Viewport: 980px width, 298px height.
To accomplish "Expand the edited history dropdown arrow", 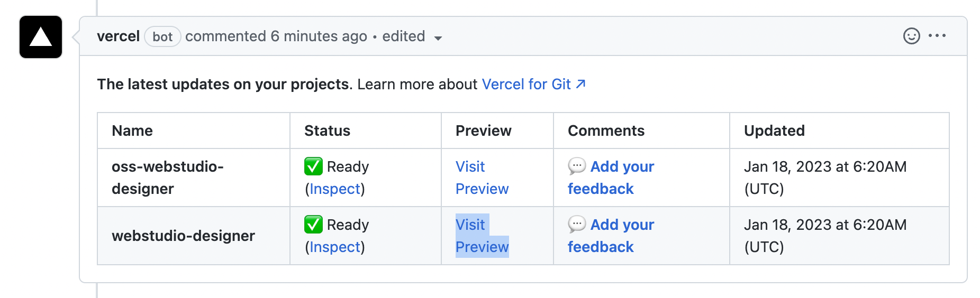I will coord(438,38).
